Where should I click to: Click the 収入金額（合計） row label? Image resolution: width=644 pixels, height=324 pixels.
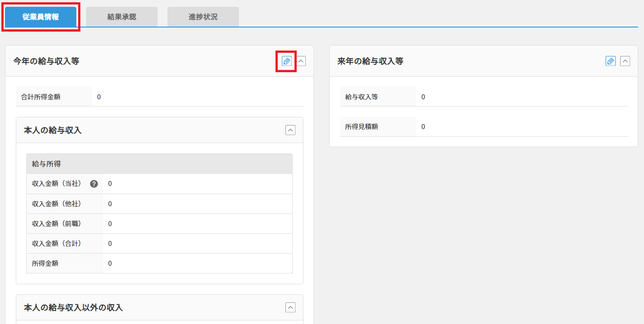pos(56,244)
